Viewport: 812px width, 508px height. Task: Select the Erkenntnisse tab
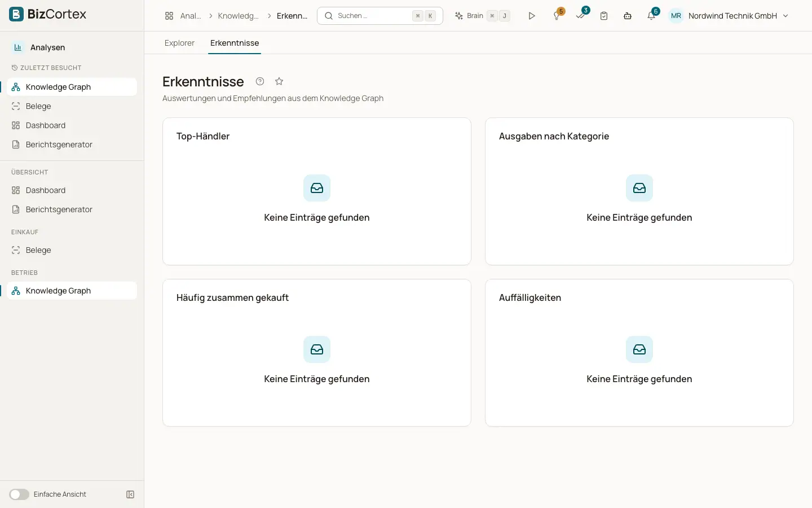(235, 43)
